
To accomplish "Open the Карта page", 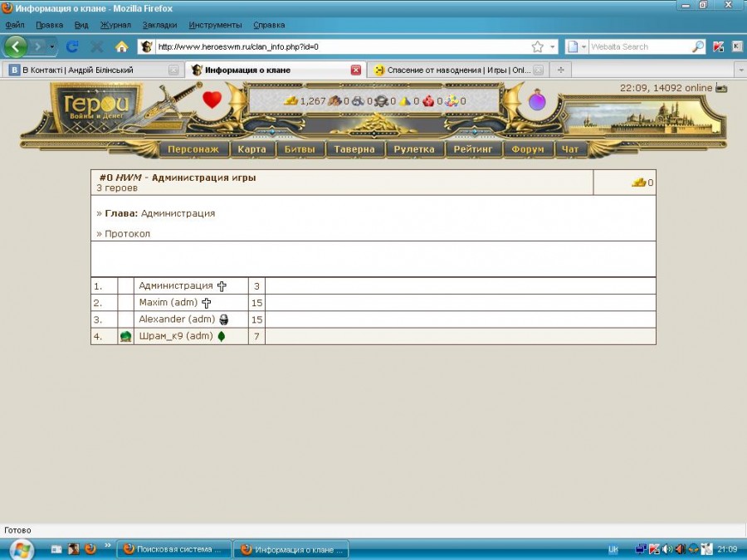I will tap(252, 149).
